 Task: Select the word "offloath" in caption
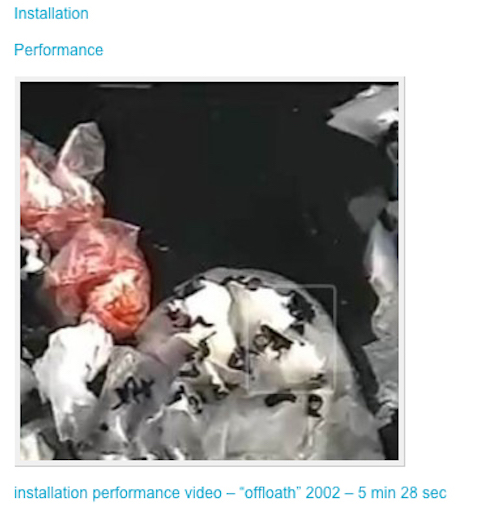point(270,493)
